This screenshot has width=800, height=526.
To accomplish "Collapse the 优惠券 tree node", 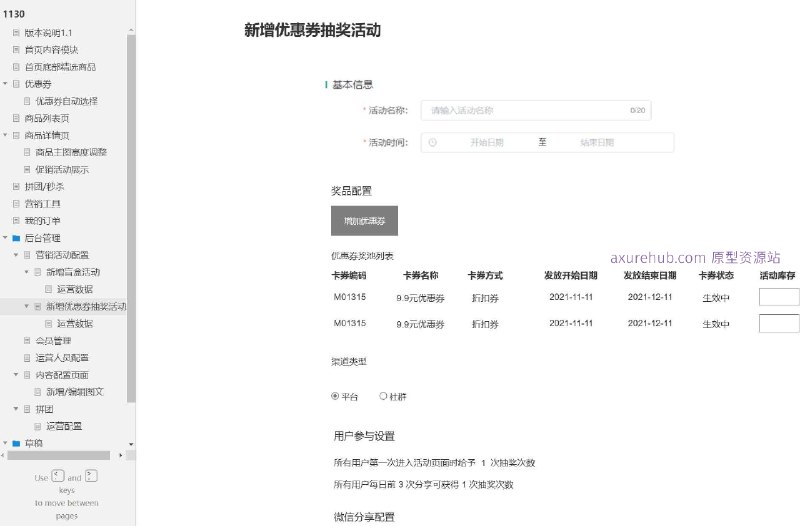I will 5,84.
